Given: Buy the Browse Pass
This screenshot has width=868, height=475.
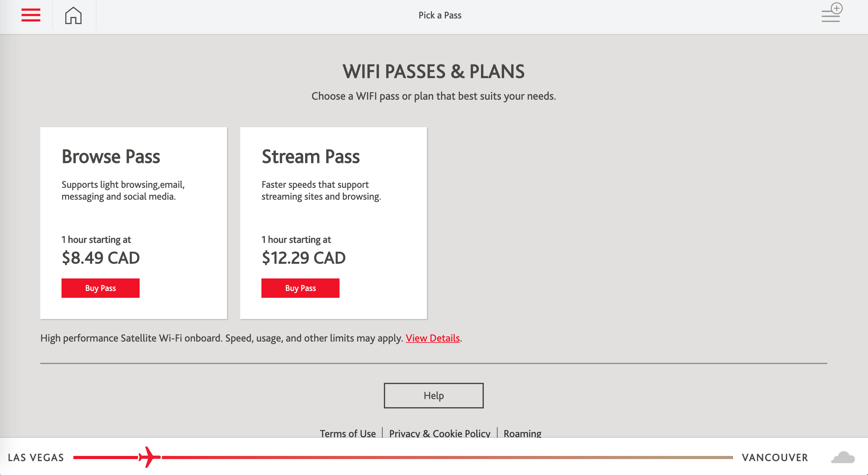Looking at the screenshot, I should pos(100,288).
